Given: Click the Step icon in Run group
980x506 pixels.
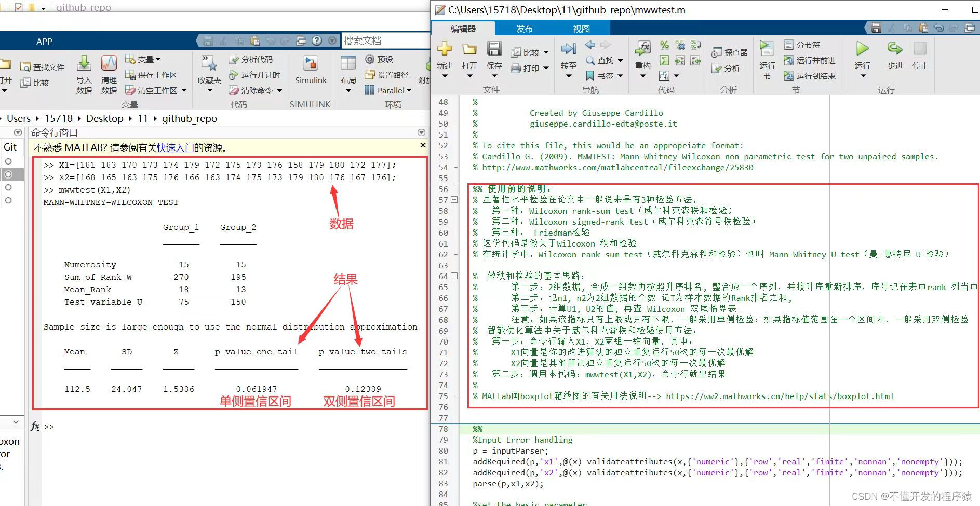Looking at the screenshot, I should tap(895, 49).
